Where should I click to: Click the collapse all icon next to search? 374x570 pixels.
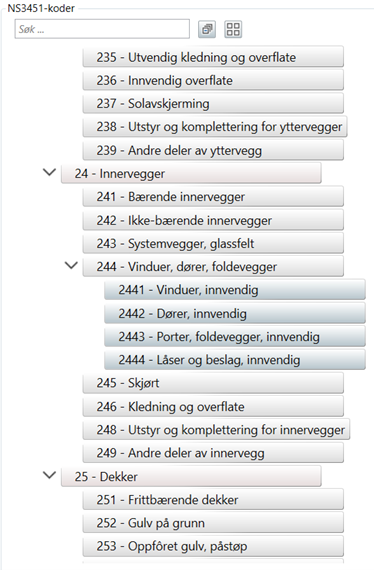coord(207,29)
